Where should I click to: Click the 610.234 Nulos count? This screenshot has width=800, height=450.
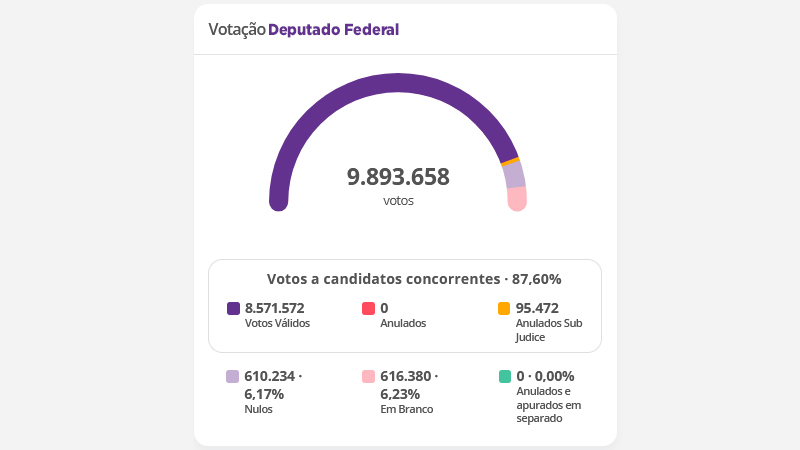(269, 377)
